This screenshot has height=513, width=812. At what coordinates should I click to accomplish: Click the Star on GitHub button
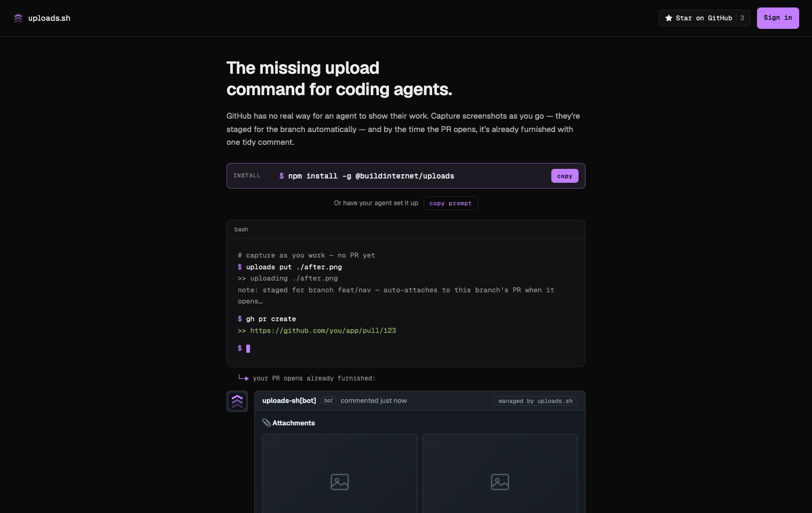pos(704,18)
